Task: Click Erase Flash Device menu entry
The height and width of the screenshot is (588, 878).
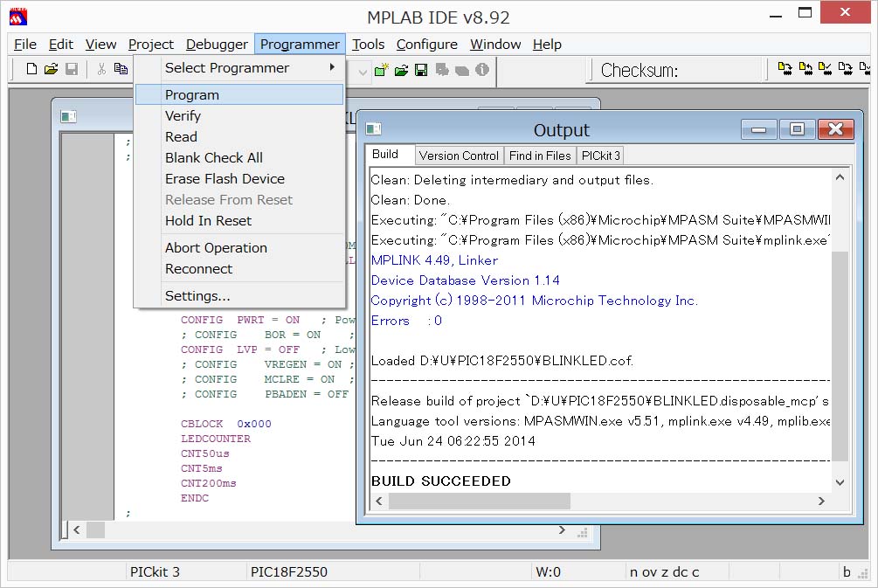Action: (239, 178)
